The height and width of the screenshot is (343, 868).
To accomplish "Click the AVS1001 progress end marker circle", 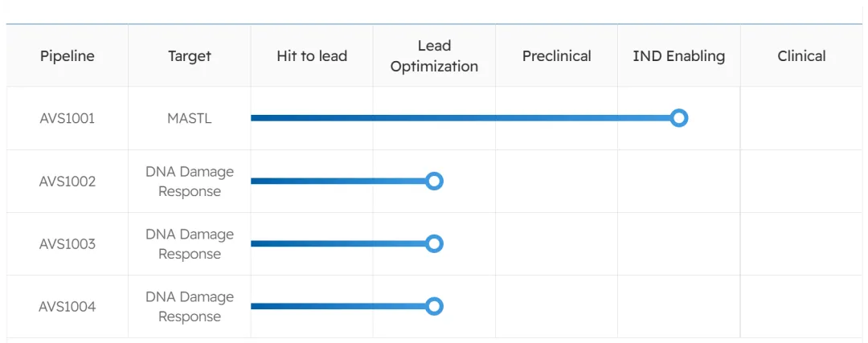I will point(679,118).
